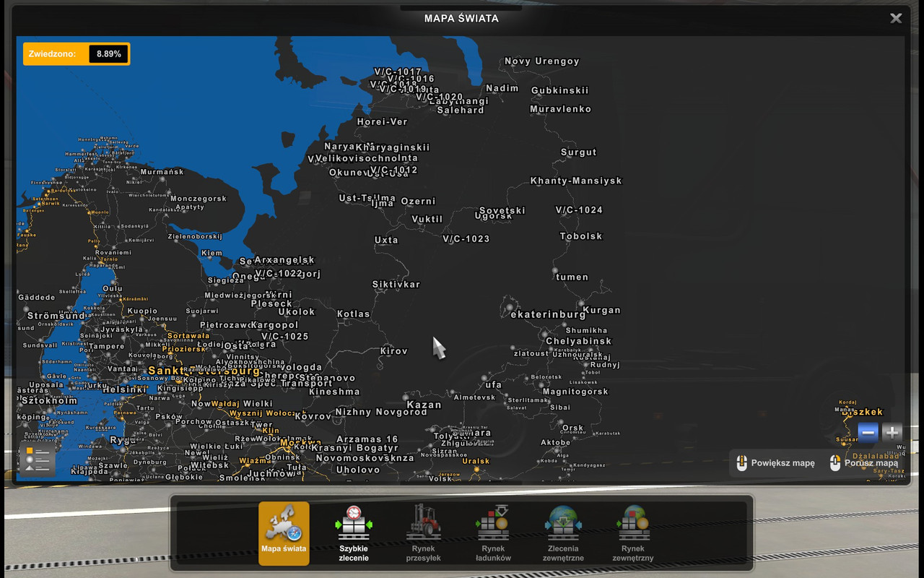Viewport: 924px width, 578px height.
Task: Click the Arxangelsk city label
Action: click(284, 260)
